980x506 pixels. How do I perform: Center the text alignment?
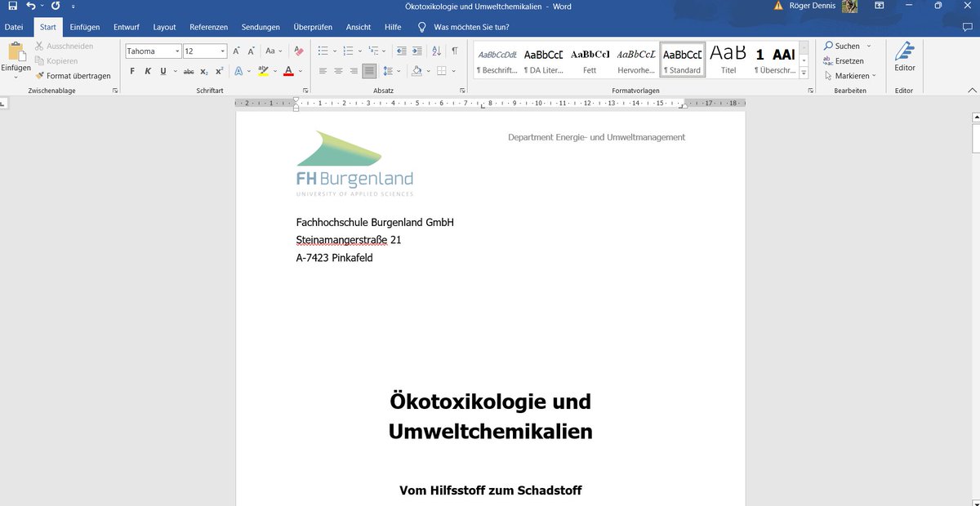338,71
